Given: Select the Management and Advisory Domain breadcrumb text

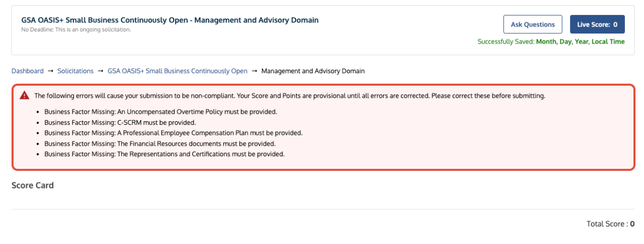Looking at the screenshot, I should [x=313, y=71].
